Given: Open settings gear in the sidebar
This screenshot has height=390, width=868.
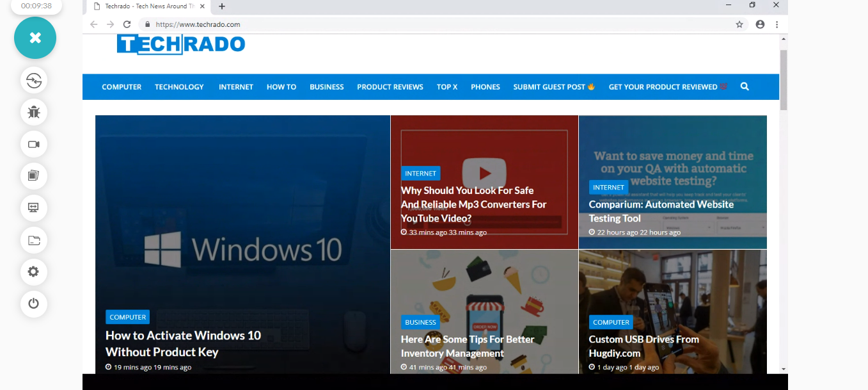Looking at the screenshot, I should (x=34, y=272).
